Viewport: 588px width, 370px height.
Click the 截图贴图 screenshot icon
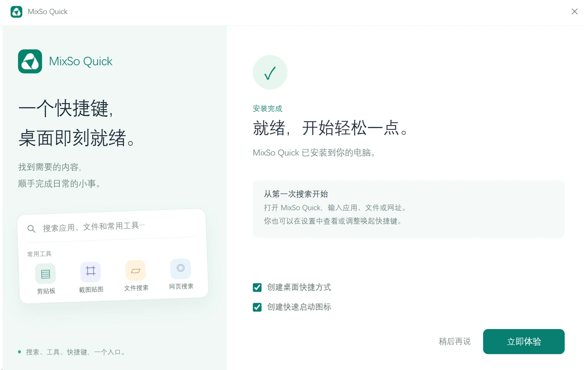pos(91,271)
